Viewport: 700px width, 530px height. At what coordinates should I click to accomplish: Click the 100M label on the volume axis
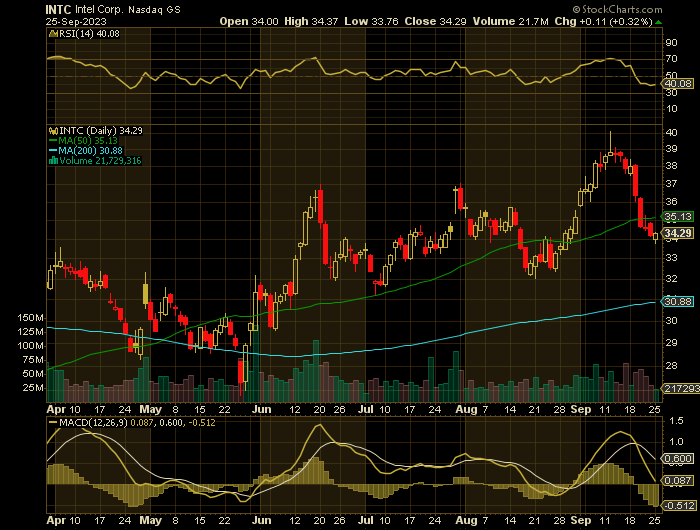30,346
